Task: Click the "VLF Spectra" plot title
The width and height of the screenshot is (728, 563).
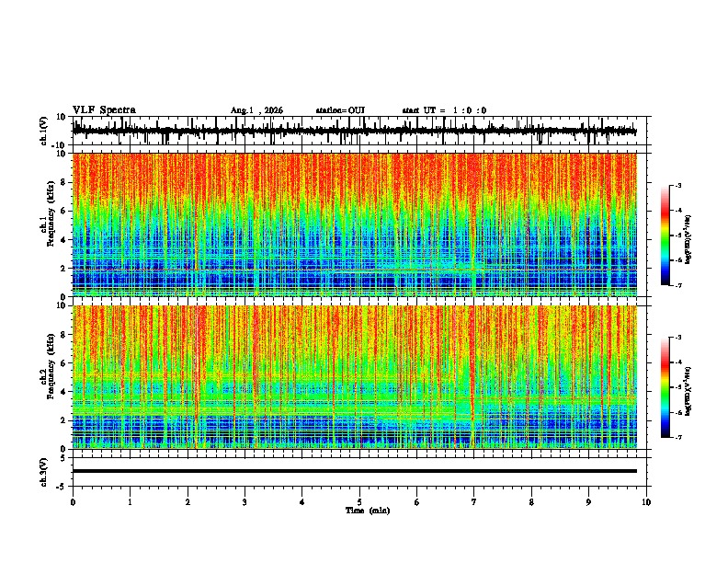Action: point(104,110)
